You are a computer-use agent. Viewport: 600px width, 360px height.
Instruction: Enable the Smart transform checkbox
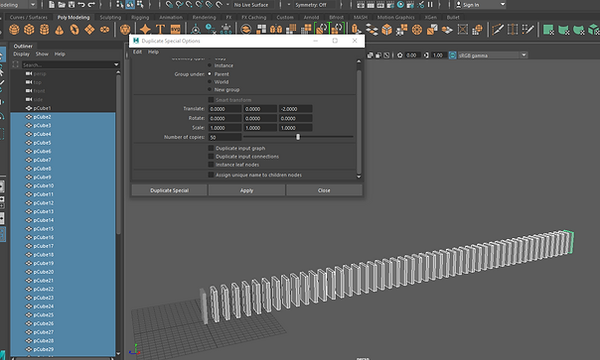tap(211, 100)
